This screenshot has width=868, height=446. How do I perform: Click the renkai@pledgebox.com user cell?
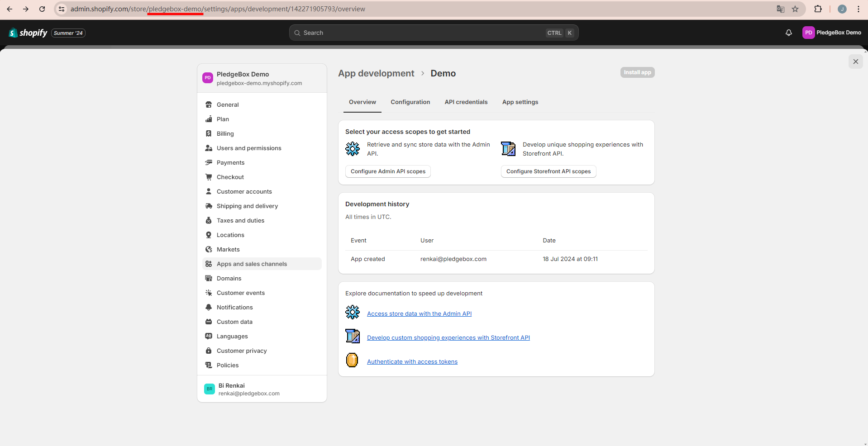[453, 259]
